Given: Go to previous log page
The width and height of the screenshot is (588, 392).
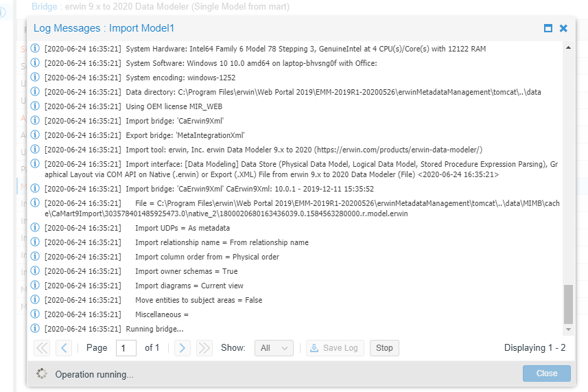Looking at the screenshot, I should pos(64,348).
